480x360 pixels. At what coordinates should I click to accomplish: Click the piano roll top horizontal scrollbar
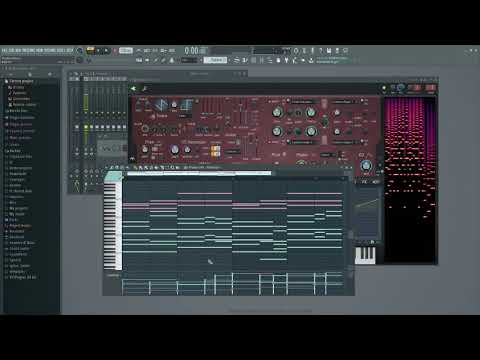199,173
